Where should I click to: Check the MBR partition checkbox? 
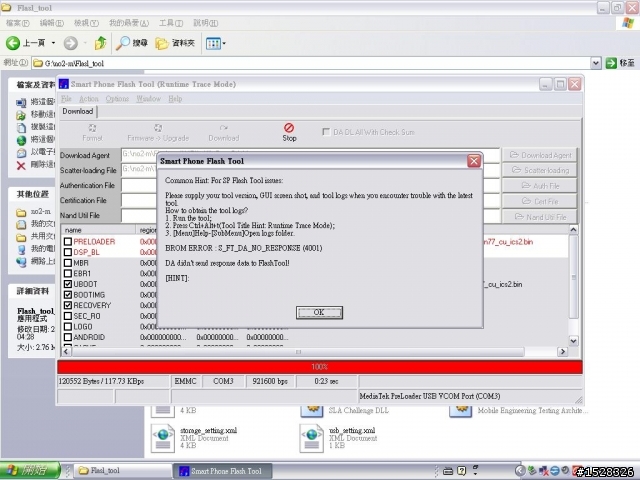tap(68, 263)
